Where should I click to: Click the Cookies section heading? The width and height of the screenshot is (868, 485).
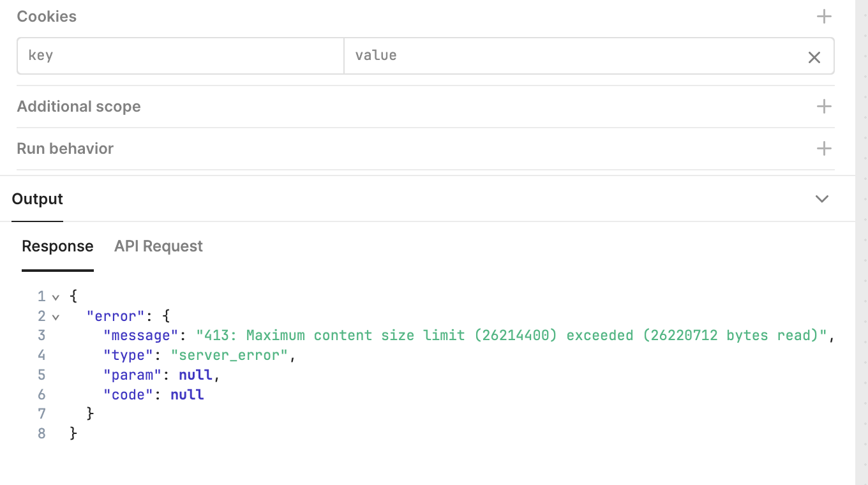(47, 17)
